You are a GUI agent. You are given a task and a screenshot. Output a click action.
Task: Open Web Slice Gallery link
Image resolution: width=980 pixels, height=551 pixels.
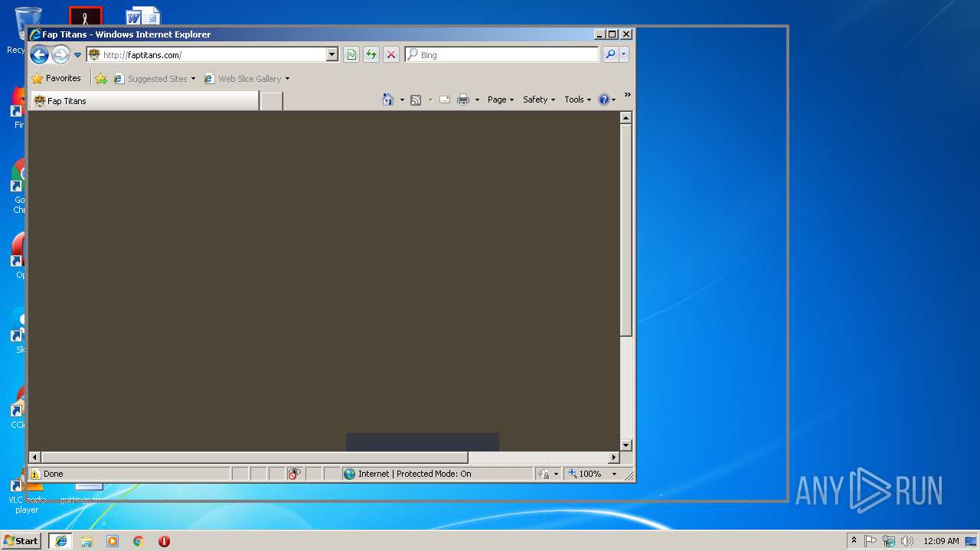[243, 78]
